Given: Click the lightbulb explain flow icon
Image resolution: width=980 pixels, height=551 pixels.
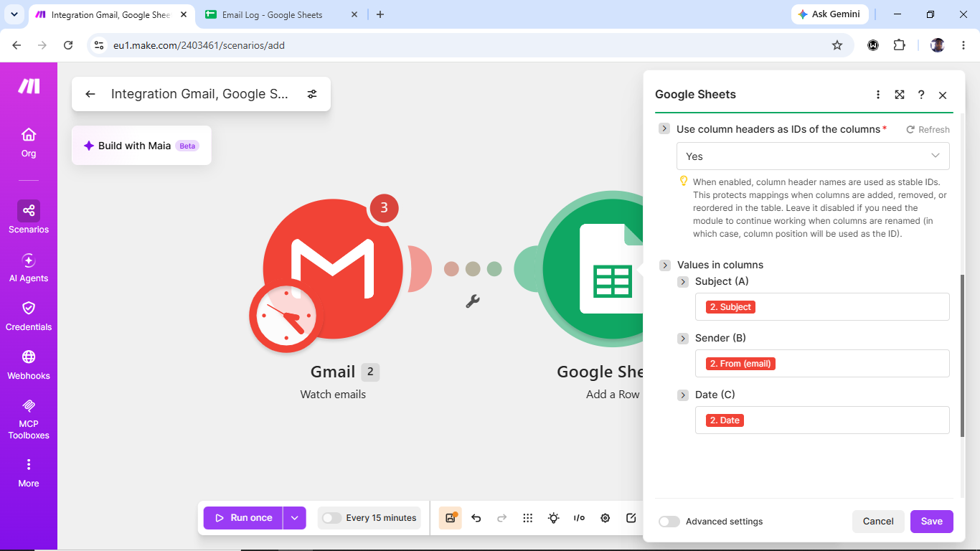Looking at the screenshot, I should [x=553, y=518].
